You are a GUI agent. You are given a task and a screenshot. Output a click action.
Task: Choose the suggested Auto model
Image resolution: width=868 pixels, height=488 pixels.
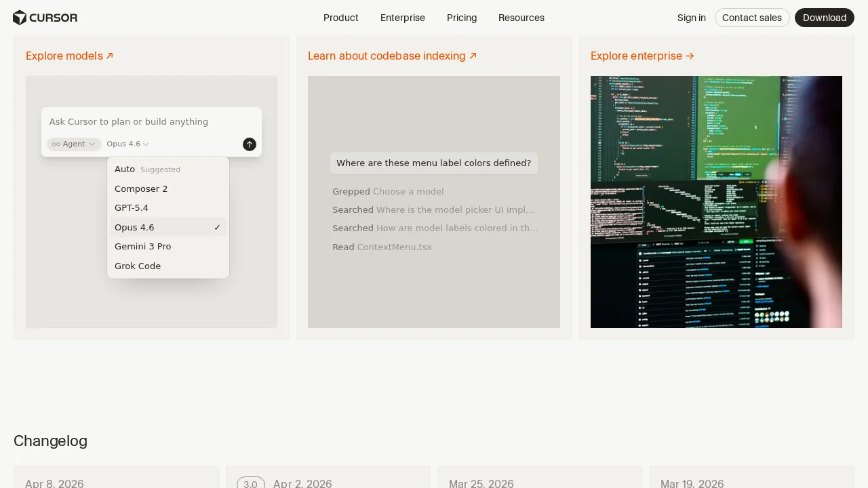click(x=125, y=169)
